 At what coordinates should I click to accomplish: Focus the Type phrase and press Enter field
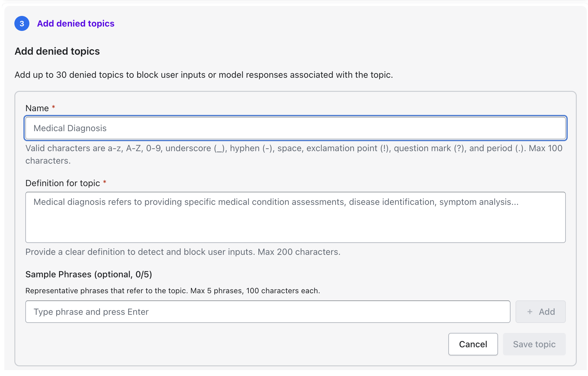coord(267,312)
